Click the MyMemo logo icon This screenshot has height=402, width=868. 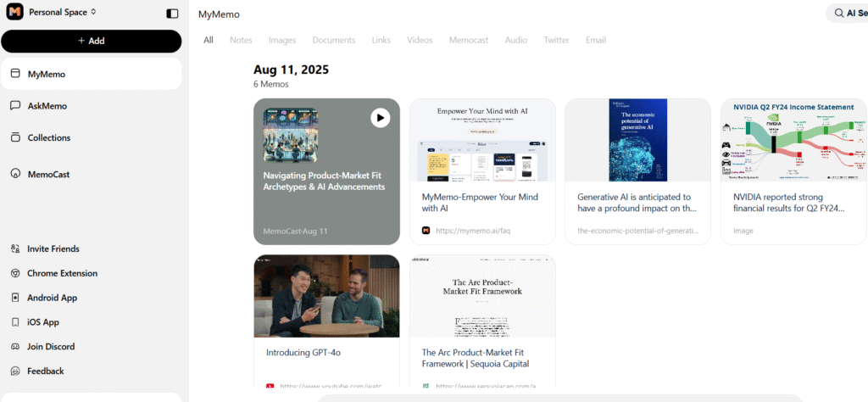[x=14, y=12]
